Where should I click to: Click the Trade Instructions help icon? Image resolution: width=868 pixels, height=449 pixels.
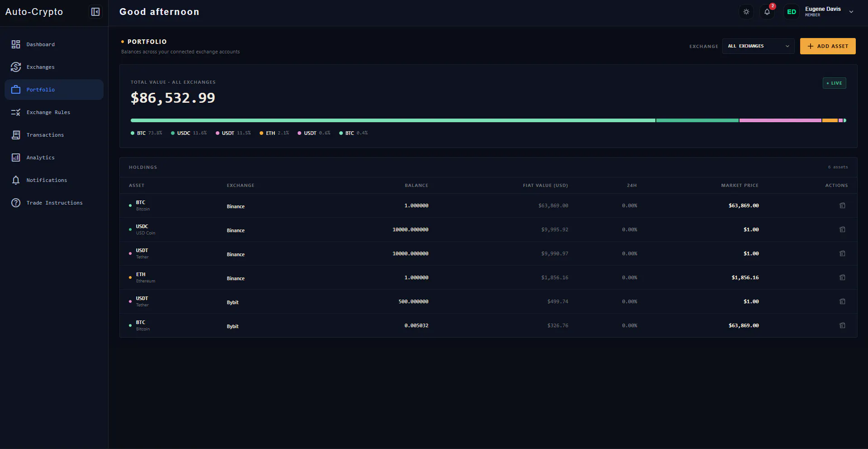pos(16,203)
